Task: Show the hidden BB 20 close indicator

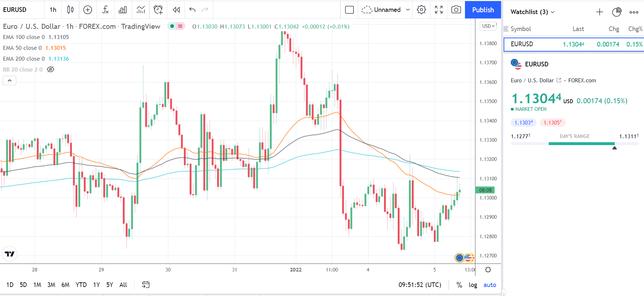Action: pyautogui.click(x=51, y=69)
